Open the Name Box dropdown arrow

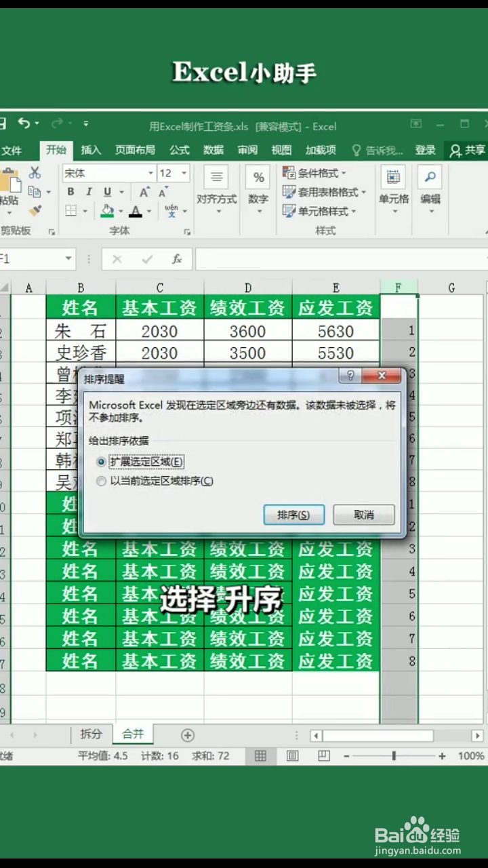tap(68, 259)
